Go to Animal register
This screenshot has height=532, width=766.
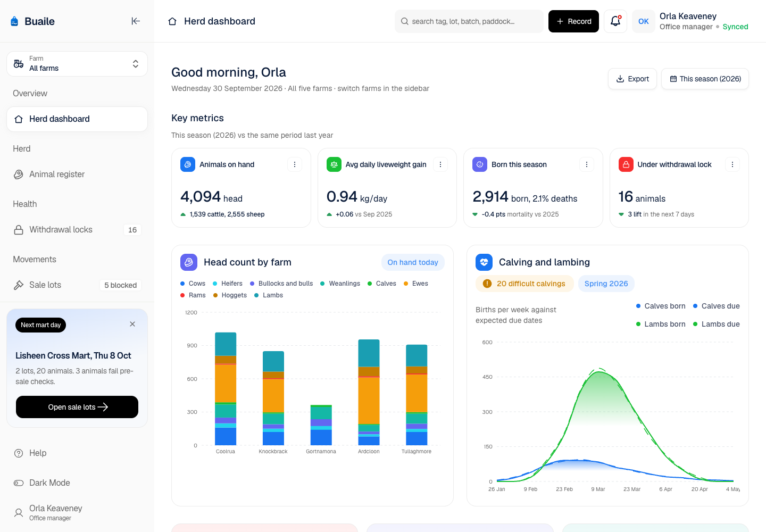click(x=77, y=174)
